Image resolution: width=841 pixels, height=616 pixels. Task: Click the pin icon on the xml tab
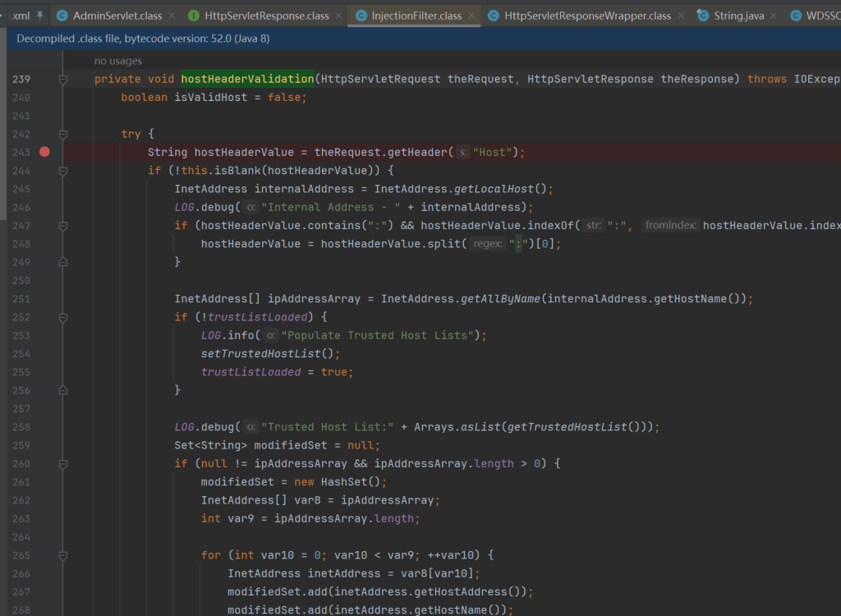tap(39, 16)
